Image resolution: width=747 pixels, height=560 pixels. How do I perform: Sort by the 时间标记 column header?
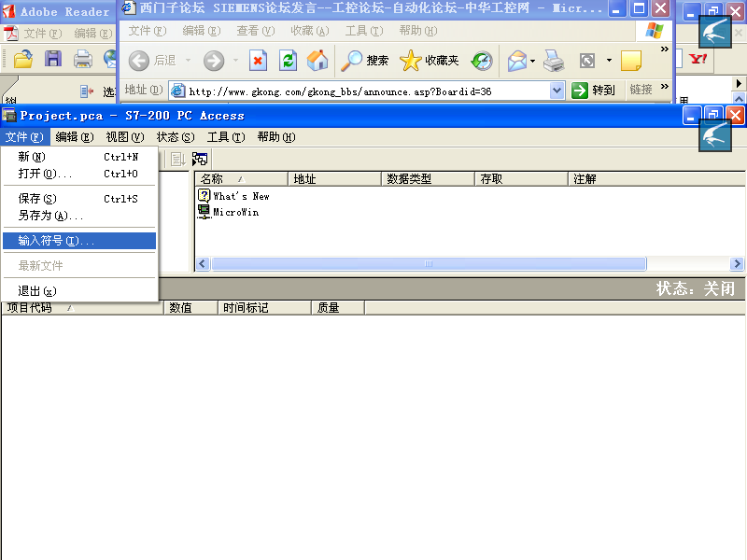[x=264, y=308]
